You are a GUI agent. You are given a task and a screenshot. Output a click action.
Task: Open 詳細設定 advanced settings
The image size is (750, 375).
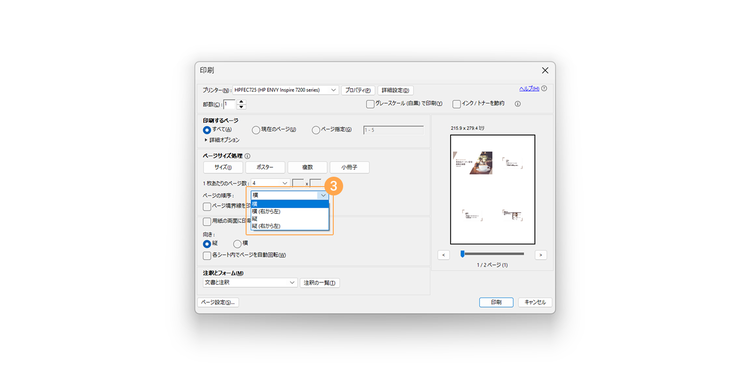tap(395, 90)
